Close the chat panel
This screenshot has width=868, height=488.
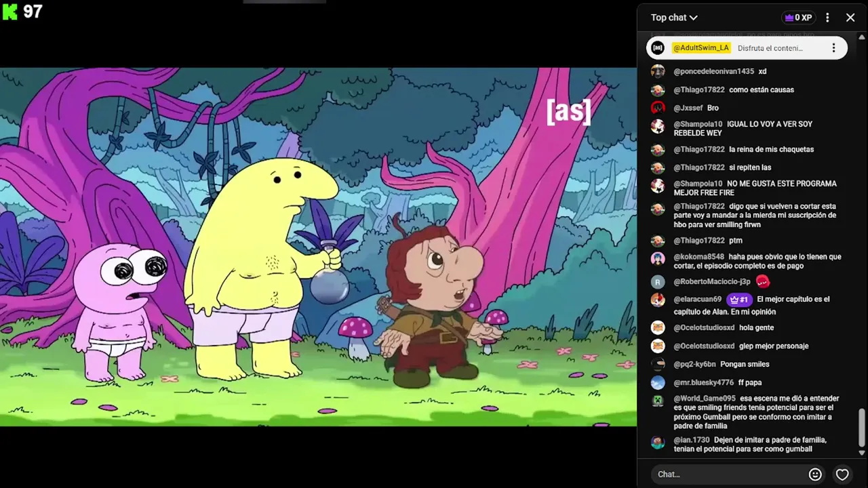coord(850,18)
